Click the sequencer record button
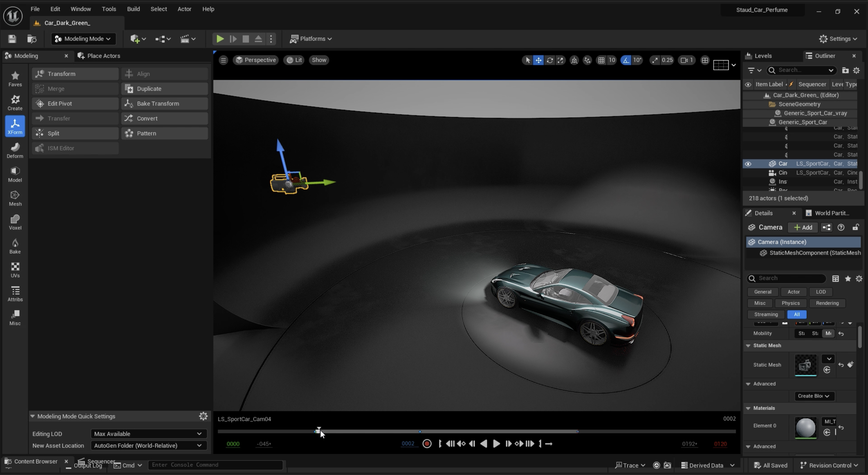Viewport: 868px width, 475px height. [427, 444]
